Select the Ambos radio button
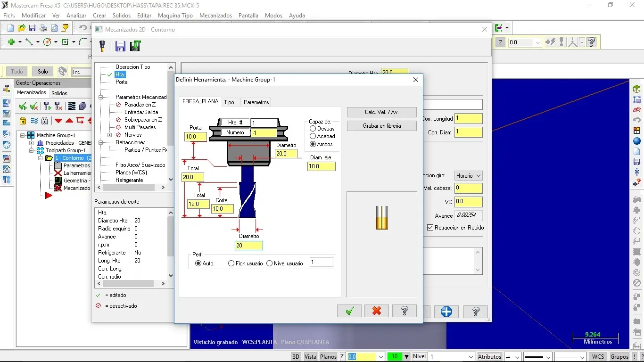Image resolution: width=644 pixels, height=362 pixels. click(313, 144)
